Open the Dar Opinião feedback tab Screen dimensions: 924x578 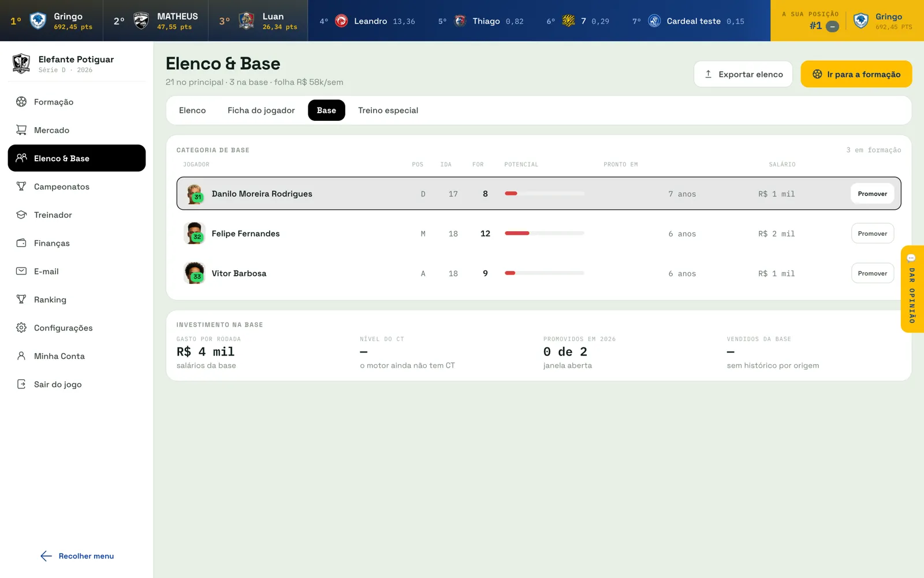[x=912, y=289]
